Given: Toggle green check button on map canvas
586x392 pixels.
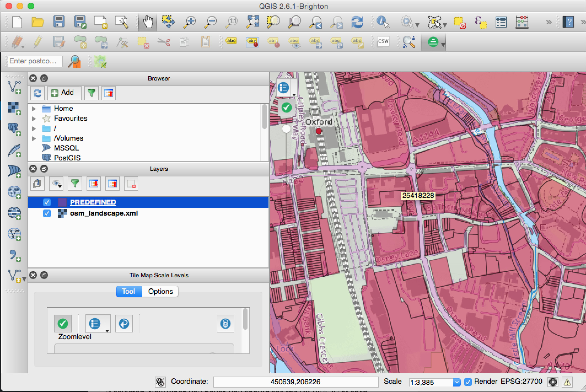Looking at the screenshot, I should pyautogui.click(x=286, y=108).
